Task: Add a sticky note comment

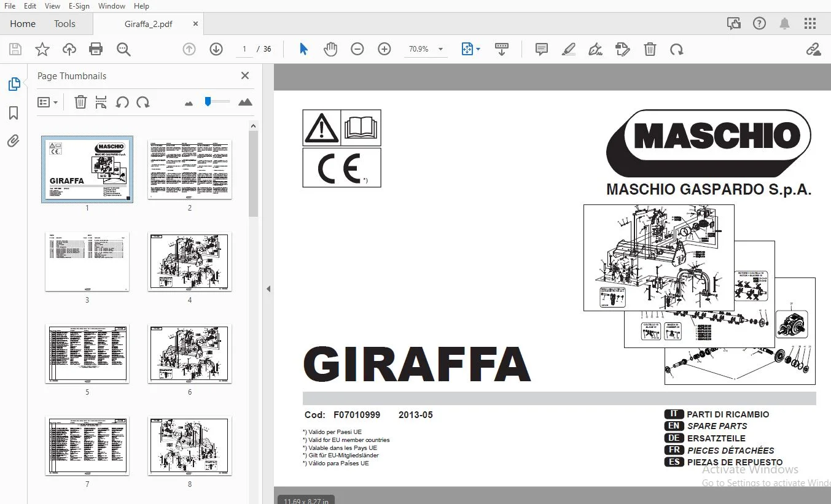Action: click(x=541, y=49)
